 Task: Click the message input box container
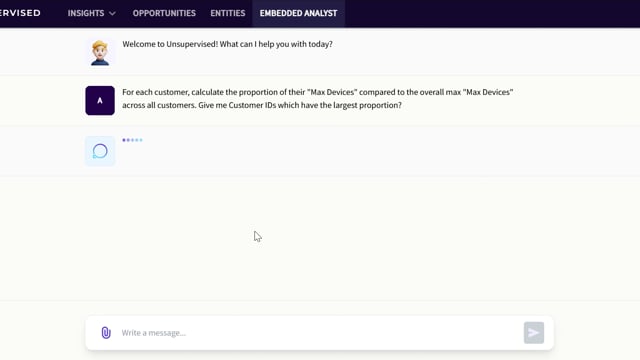[320, 333]
